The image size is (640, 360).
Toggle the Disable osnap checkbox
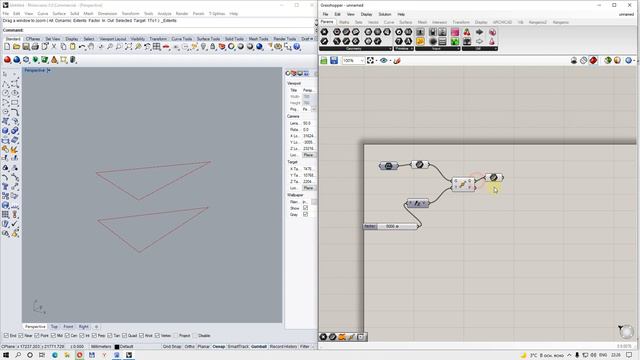(x=195, y=336)
